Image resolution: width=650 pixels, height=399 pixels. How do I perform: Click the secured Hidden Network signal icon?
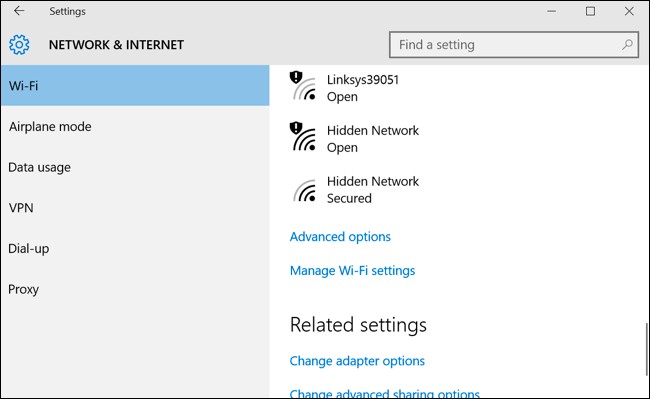(305, 190)
